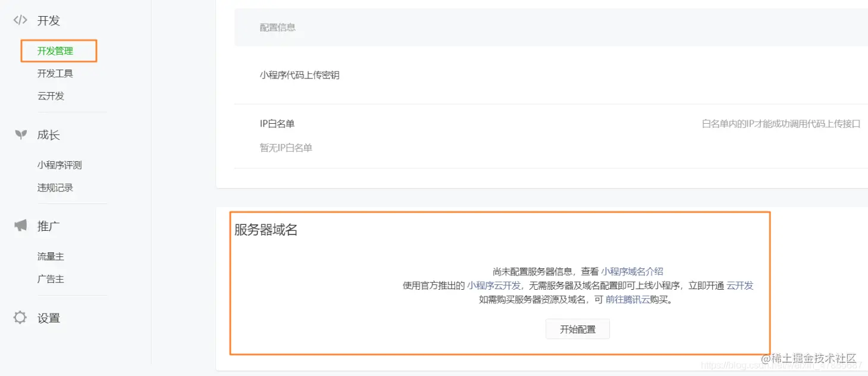The image size is (868, 376).
Task: Open 广告主 in the sidebar
Action: 51,279
